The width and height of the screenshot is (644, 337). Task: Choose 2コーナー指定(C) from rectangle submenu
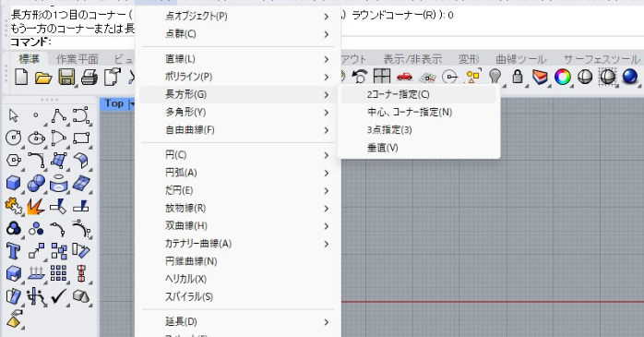coord(419,94)
